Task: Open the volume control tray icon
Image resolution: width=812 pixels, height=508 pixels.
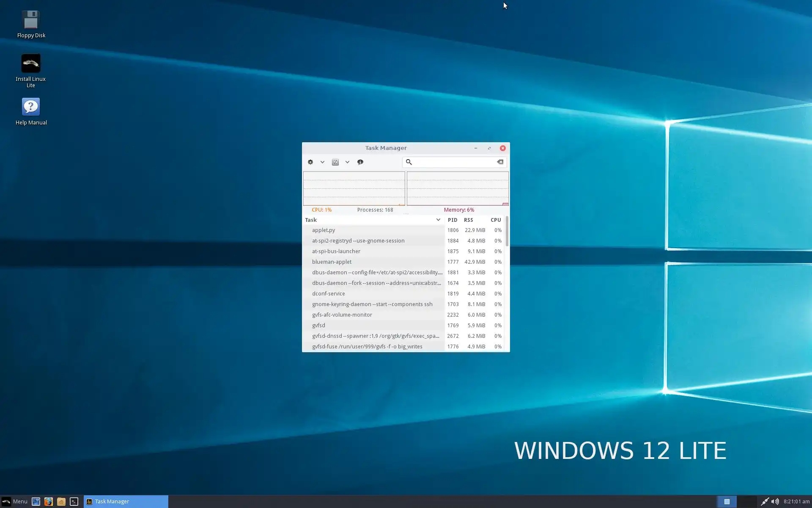Action: (x=775, y=502)
